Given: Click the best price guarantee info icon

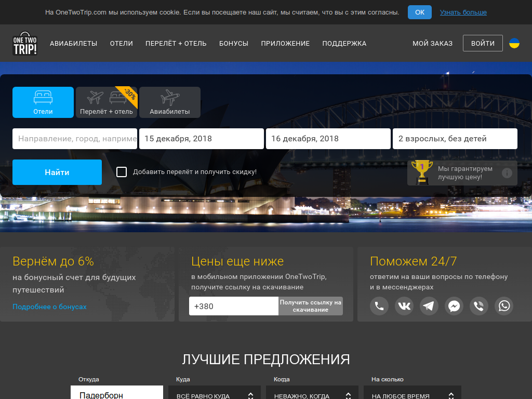Looking at the screenshot, I should [507, 173].
